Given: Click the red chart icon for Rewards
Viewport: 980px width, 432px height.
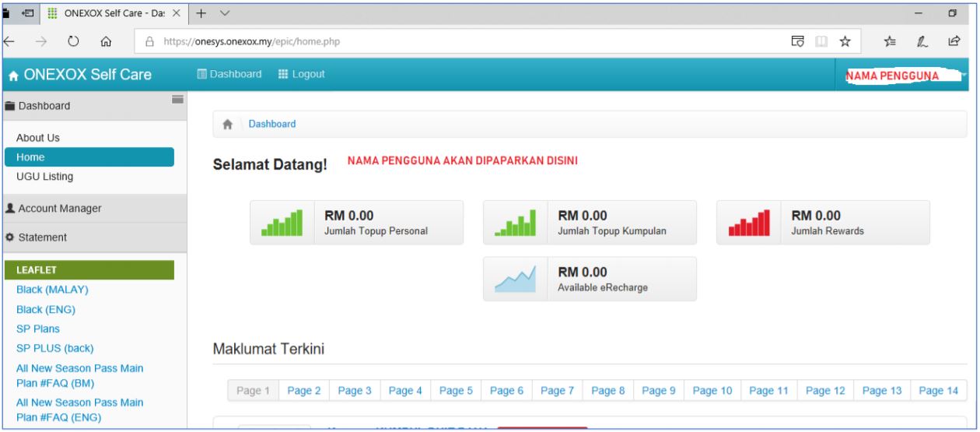Looking at the screenshot, I should [x=749, y=223].
